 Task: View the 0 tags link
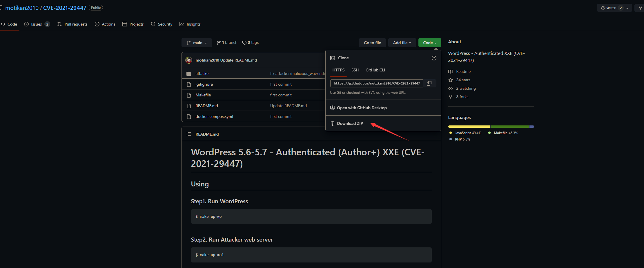pyautogui.click(x=251, y=43)
